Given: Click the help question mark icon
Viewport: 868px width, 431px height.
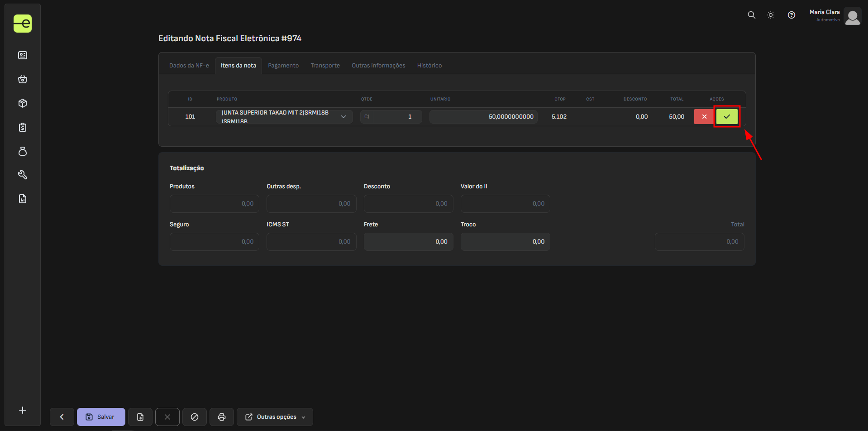Looking at the screenshot, I should pos(791,15).
